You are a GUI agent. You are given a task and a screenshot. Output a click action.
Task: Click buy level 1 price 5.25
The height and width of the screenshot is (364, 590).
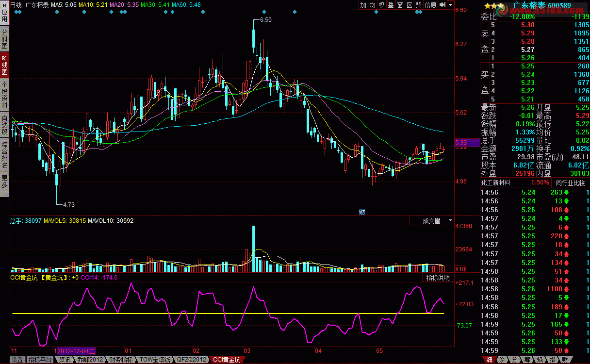point(527,66)
